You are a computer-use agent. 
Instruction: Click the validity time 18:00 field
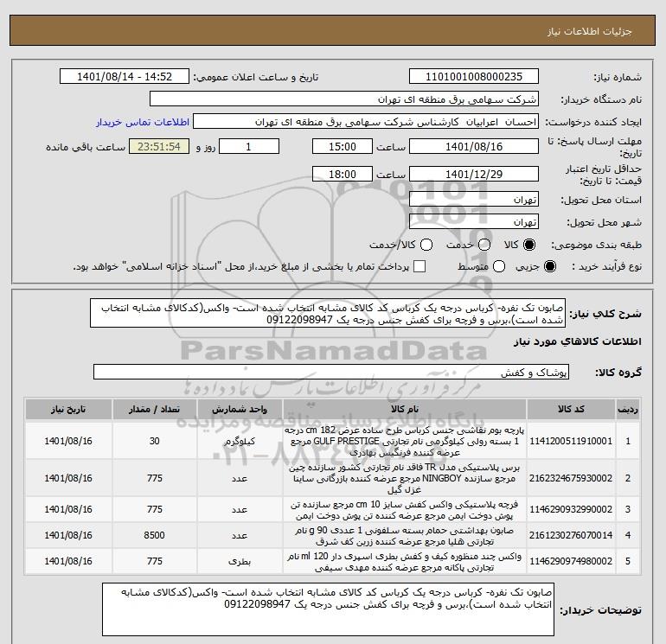pos(343,174)
